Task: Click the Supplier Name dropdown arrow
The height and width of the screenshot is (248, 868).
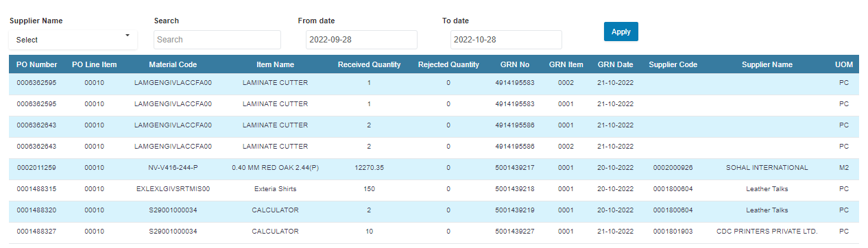Action: (x=128, y=36)
